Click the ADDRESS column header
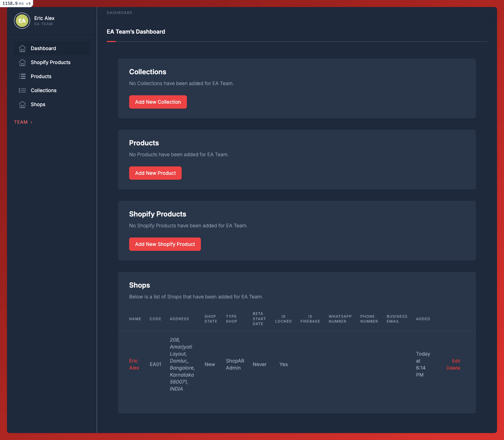Screen dimensions: 504x440 (x=179, y=319)
